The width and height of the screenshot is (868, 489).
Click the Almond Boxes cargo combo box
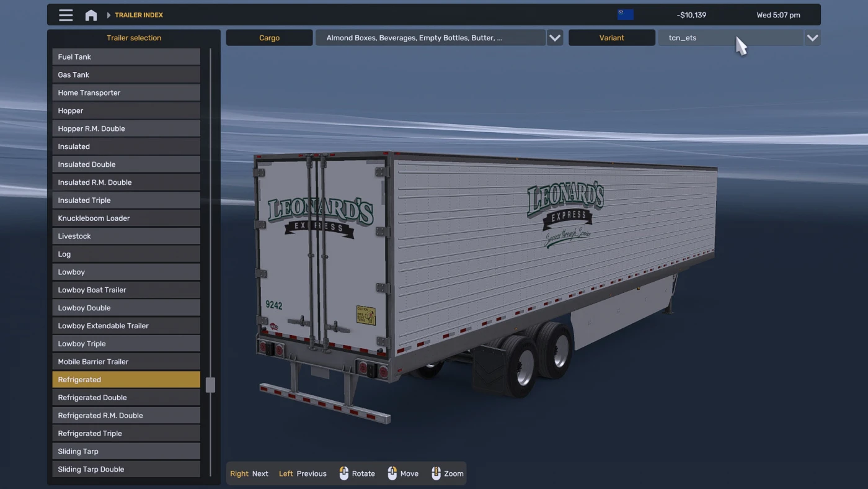(430, 37)
